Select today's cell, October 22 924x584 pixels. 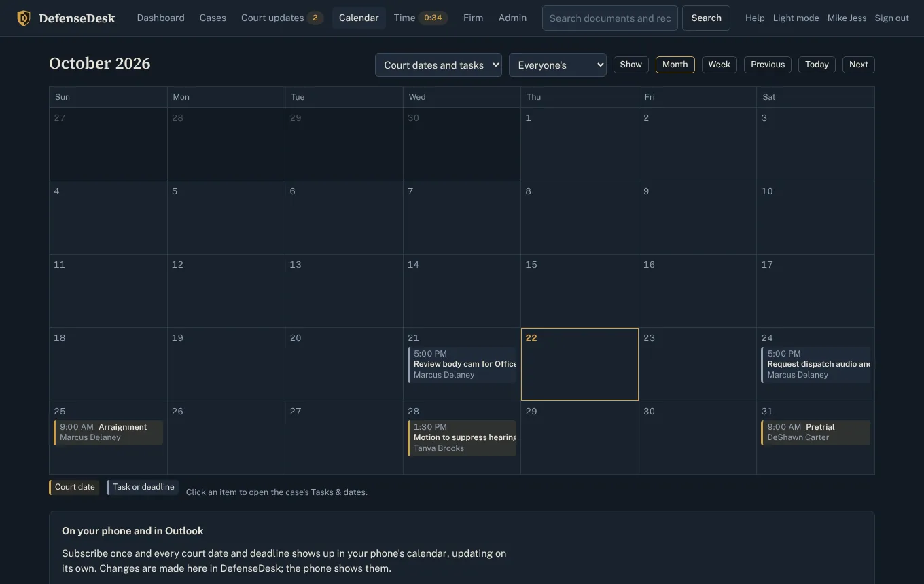pos(580,365)
